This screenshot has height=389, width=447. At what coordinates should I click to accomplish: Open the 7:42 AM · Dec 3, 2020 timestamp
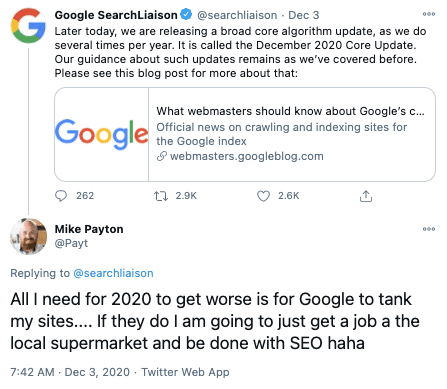coord(70,372)
